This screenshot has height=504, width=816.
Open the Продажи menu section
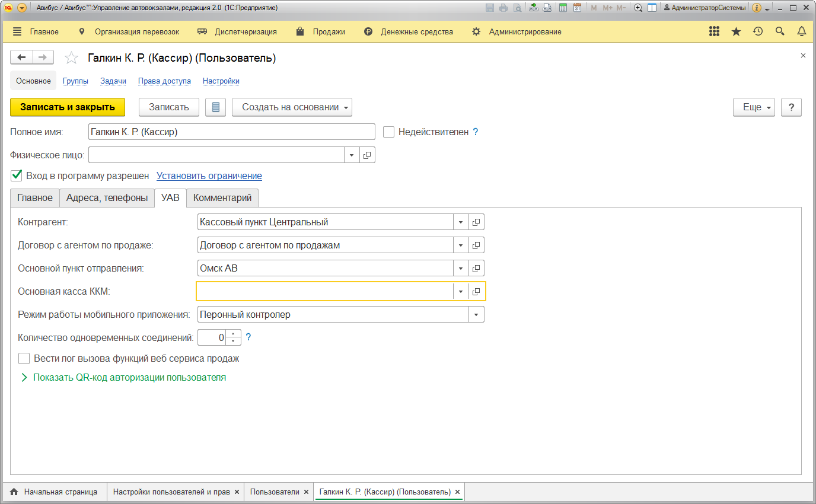click(329, 32)
